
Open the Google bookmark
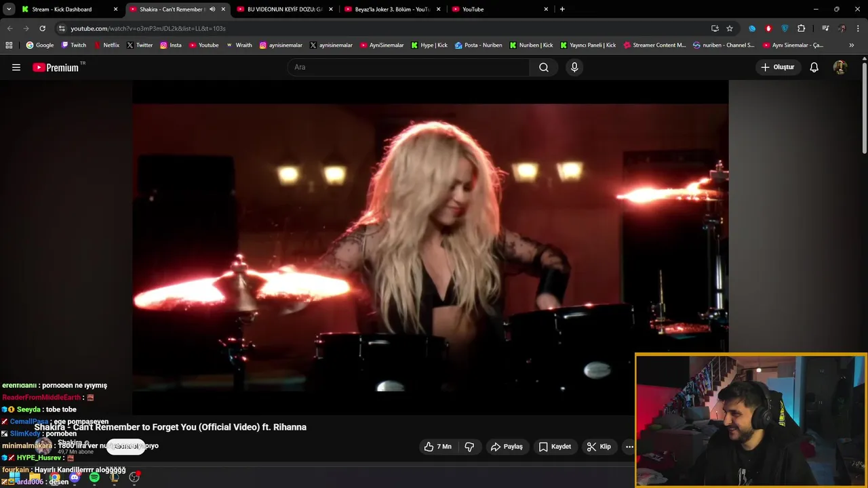coord(40,45)
